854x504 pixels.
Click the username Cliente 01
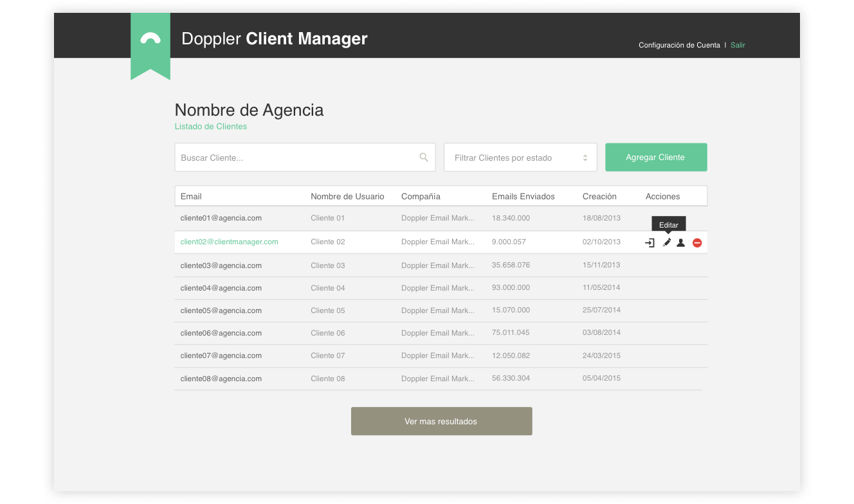(328, 218)
